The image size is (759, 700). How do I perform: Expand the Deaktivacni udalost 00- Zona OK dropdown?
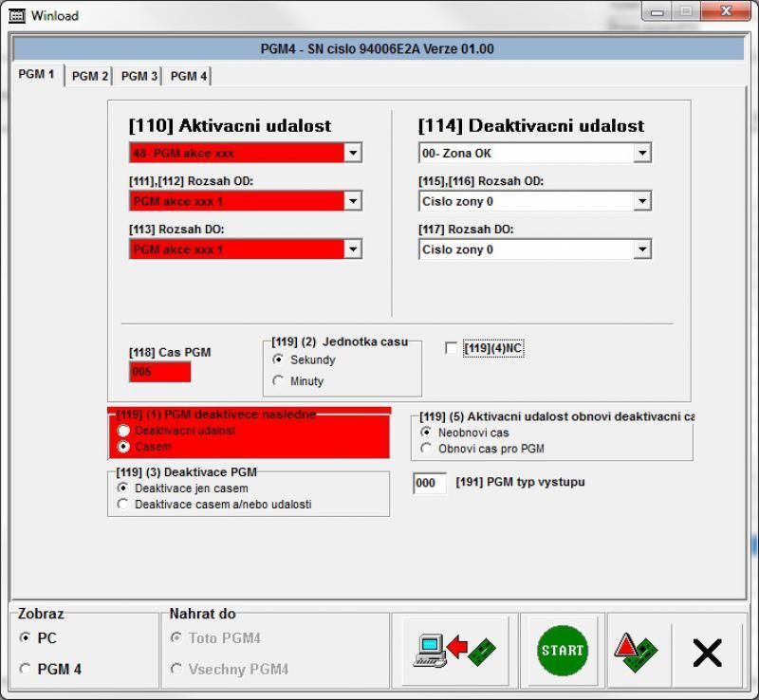[x=641, y=153]
